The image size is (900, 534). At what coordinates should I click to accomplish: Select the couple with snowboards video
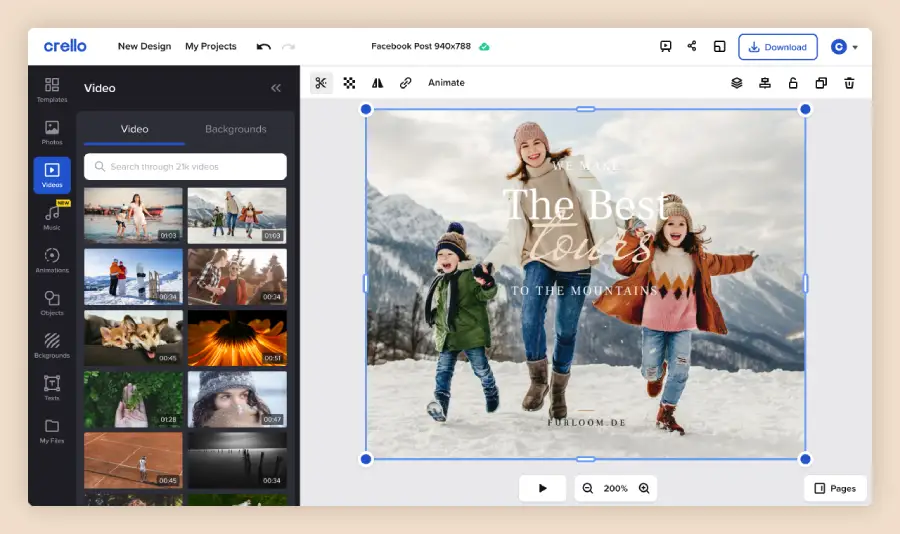(x=133, y=276)
